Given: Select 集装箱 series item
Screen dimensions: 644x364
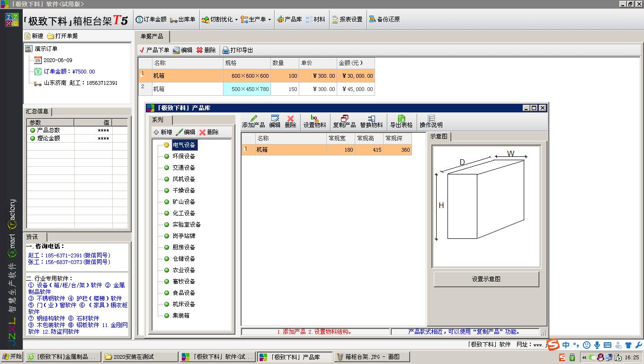Looking at the screenshot, I should click(181, 315).
